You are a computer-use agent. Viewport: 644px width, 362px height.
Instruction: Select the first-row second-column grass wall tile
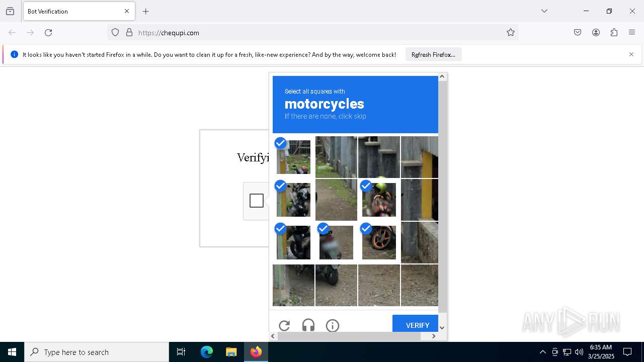pyautogui.click(x=336, y=157)
